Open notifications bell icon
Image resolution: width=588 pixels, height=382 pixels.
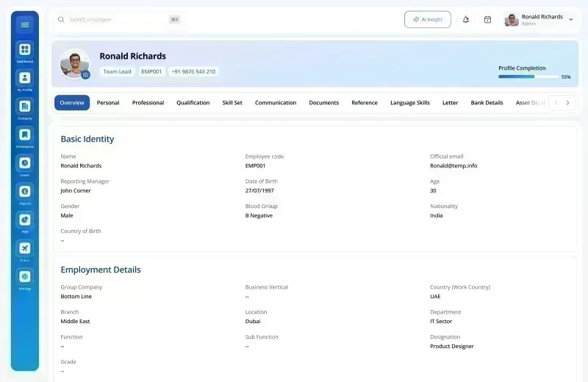(x=466, y=20)
